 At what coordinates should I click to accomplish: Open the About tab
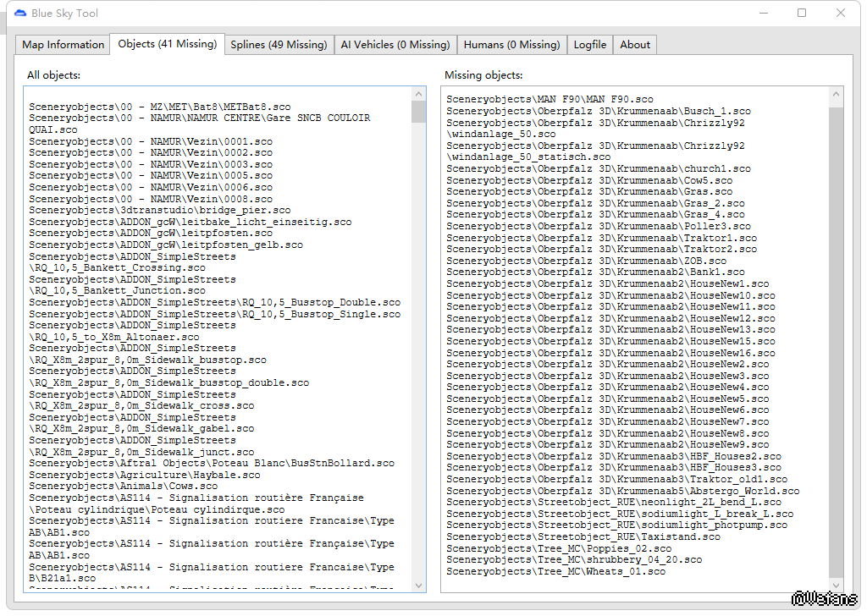click(634, 45)
